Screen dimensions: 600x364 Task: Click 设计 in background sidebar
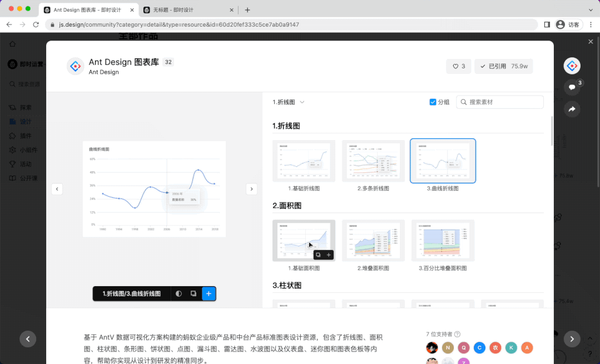tap(26, 122)
